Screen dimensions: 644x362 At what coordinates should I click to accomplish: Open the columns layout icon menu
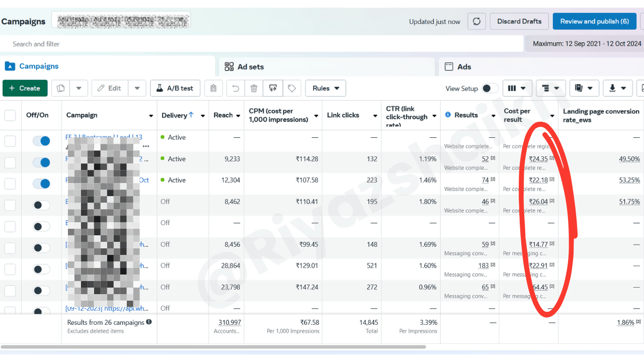pyautogui.click(x=517, y=88)
